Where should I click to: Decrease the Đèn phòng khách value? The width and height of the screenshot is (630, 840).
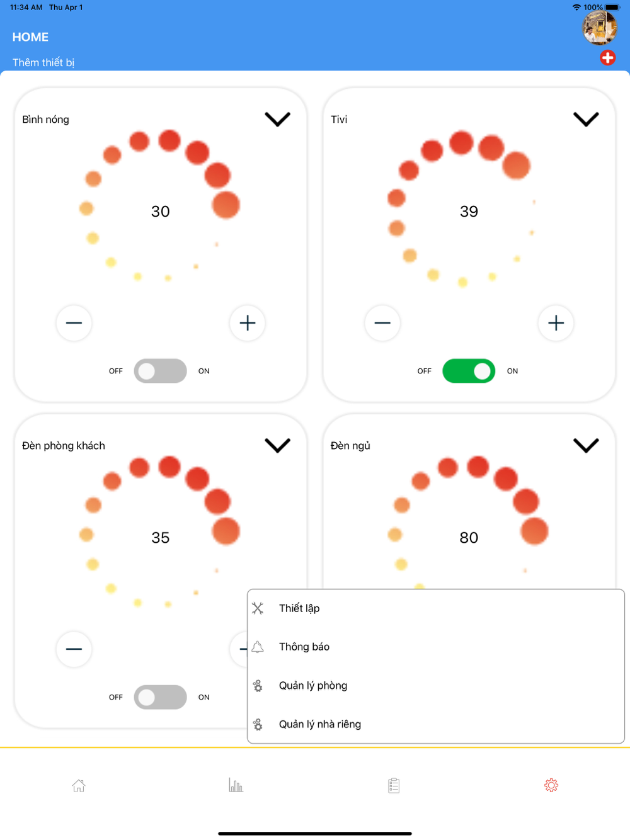74,649
